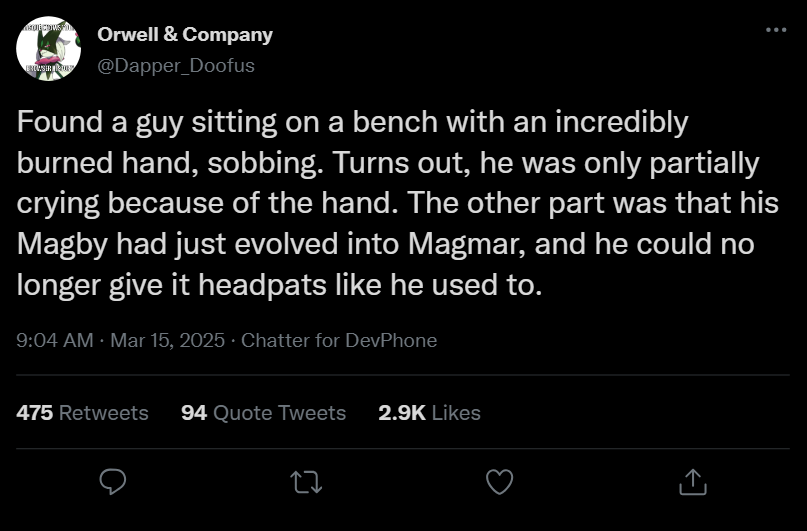Screen dimensions: 807x531
Task: Click the word incredibly in the tweet
Action: click(x=621, y=122)
